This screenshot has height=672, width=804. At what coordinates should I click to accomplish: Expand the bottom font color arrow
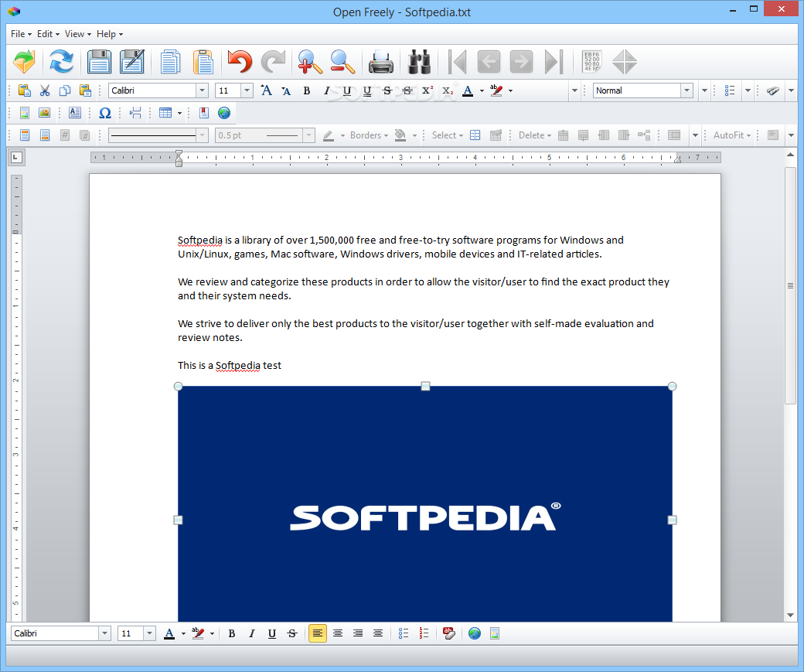click(x=183, y=634)
